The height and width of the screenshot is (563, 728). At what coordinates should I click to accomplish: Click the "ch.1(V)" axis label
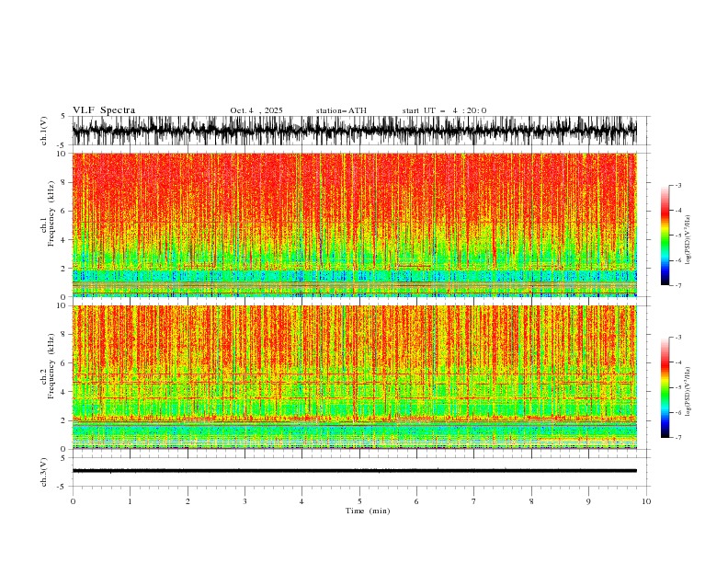coord(44,131)
